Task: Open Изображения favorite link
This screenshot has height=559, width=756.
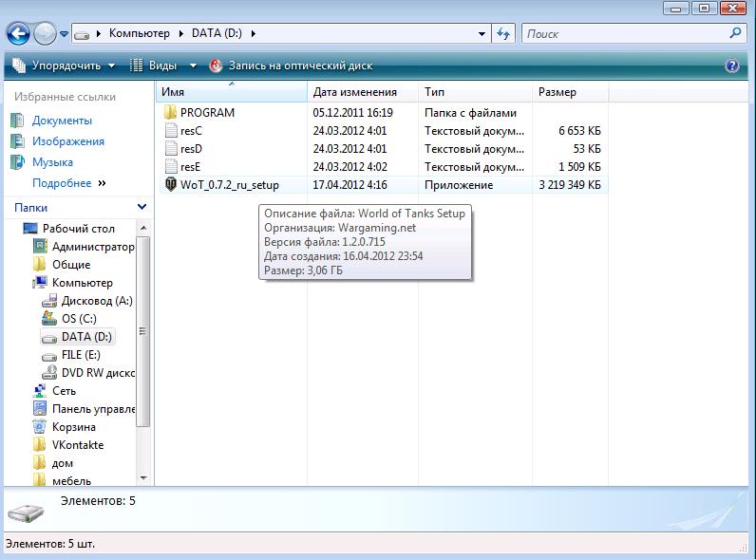Action: point(67,141)
